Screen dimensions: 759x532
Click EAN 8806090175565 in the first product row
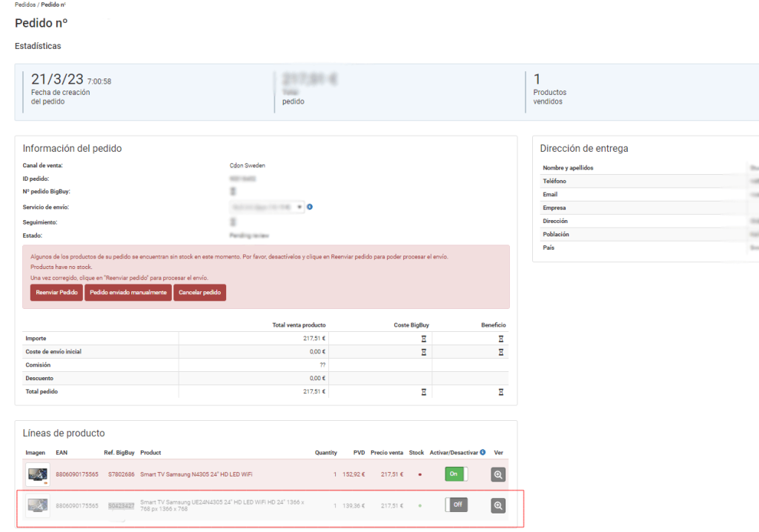point(77,474)
